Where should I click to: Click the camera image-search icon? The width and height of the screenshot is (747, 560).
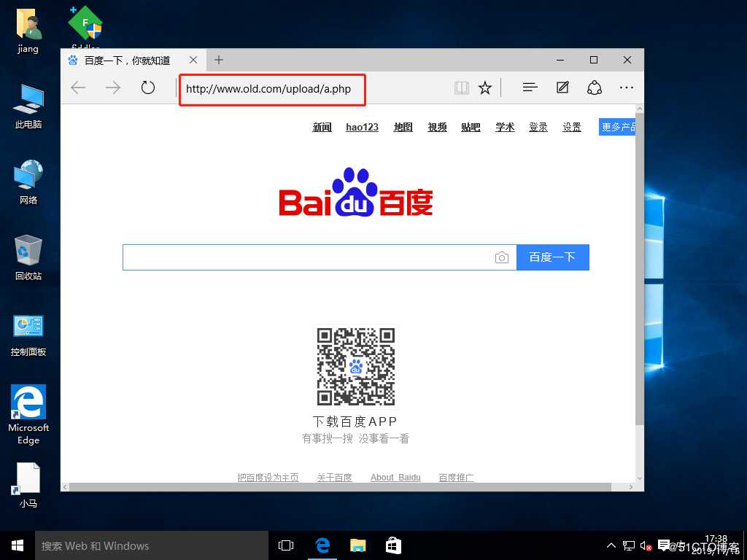coord(502,257)
